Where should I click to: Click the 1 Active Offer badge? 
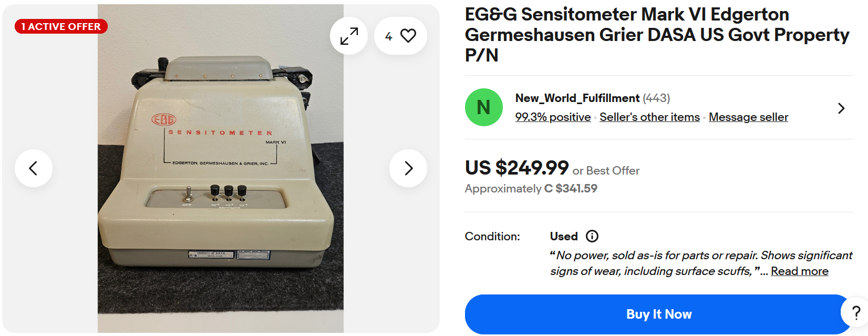61,26
